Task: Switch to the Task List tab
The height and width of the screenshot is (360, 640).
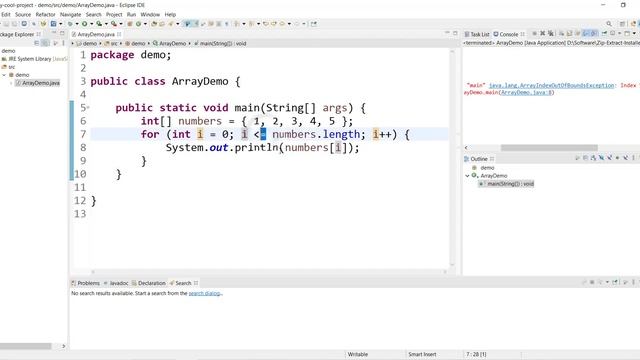Action: pyautogui.click(x=477, y=34)
